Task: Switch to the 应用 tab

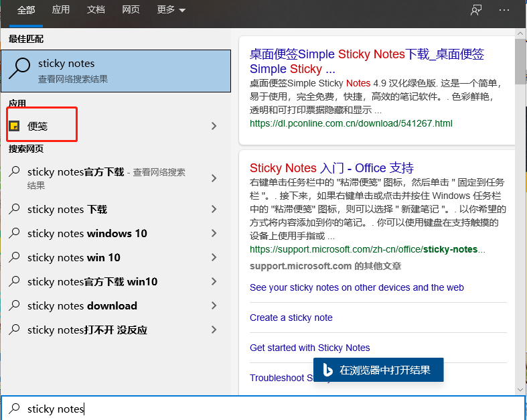Action: pos(61,9)
